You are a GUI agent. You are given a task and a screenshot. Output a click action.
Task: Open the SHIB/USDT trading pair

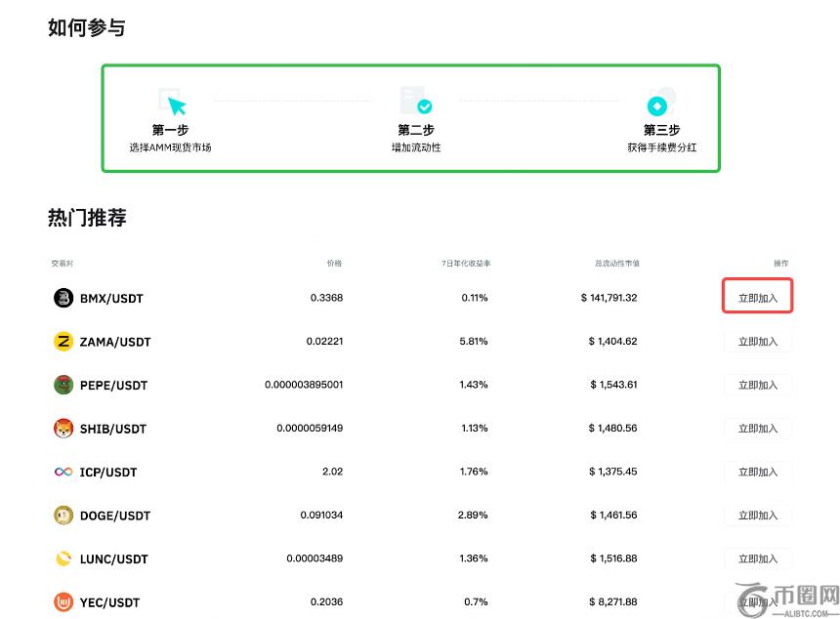113,429
